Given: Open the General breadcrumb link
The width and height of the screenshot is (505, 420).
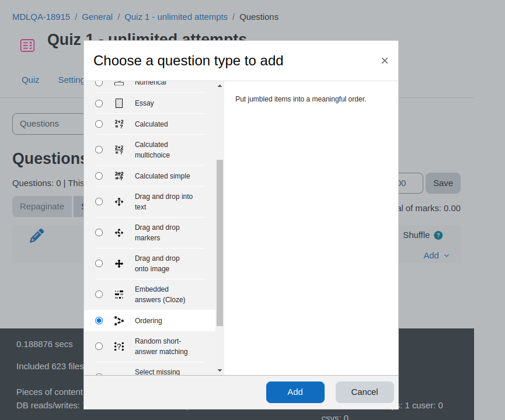Looking at the screenshot, I should coord(97,17).
